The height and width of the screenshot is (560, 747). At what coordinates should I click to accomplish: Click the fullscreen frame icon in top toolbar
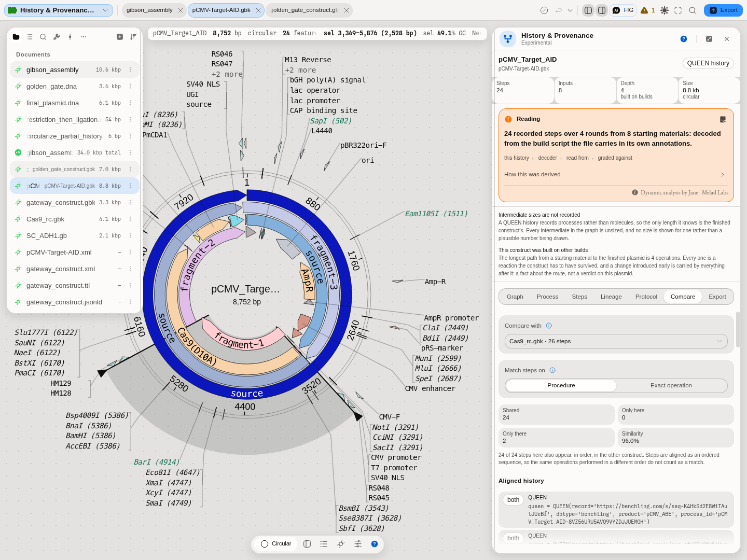point(678,10)
